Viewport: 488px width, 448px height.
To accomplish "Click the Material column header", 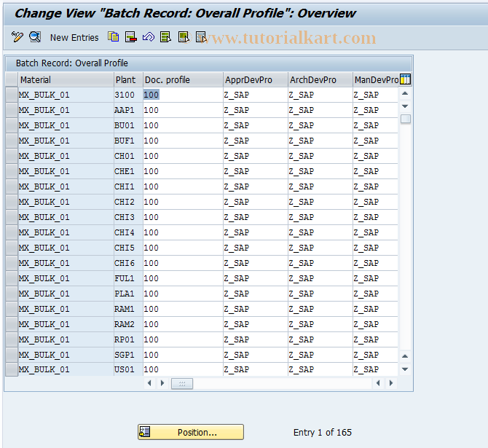I will tap(66, 79).
